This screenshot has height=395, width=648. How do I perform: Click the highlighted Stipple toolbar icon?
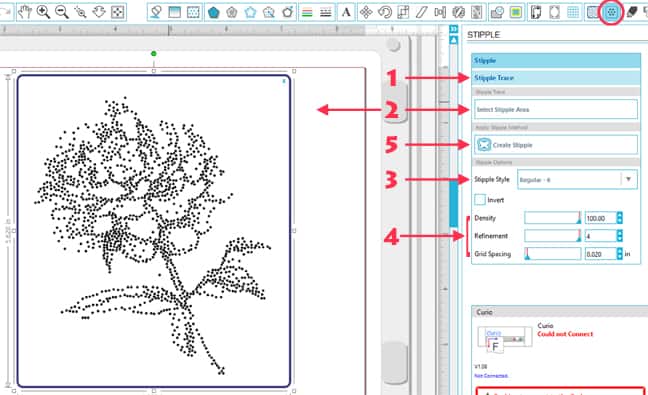(x=611, y=12)
